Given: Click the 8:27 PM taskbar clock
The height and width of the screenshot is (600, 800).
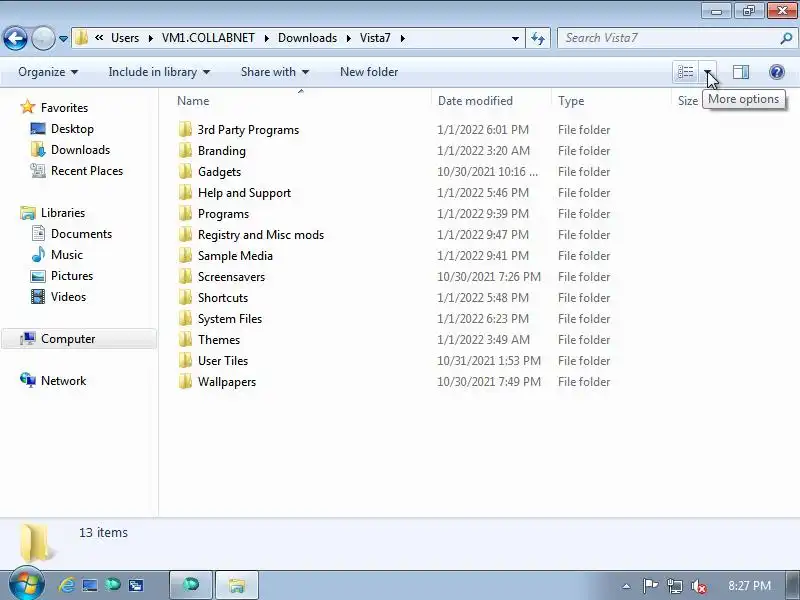Looking at the screenshot, I should click(x=749, y=586).
